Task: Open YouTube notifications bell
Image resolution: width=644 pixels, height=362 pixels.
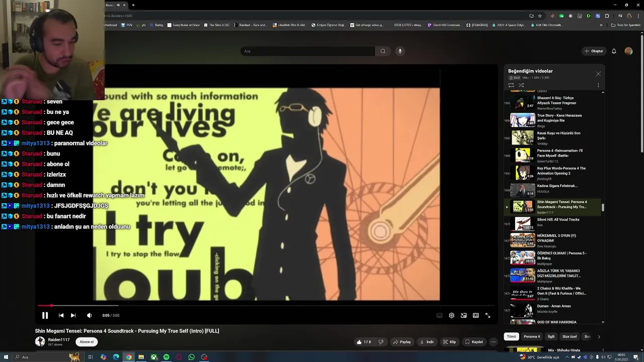Action: 614,51
